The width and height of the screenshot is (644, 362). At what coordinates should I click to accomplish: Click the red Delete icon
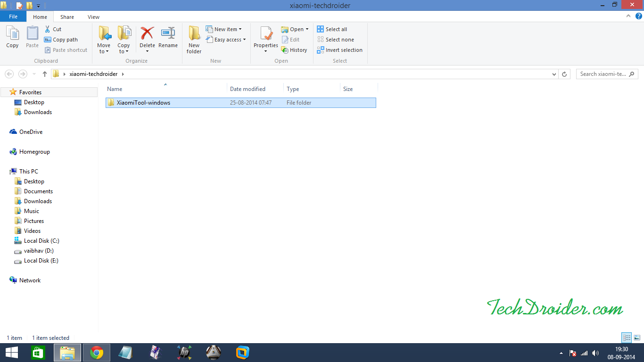147,33
